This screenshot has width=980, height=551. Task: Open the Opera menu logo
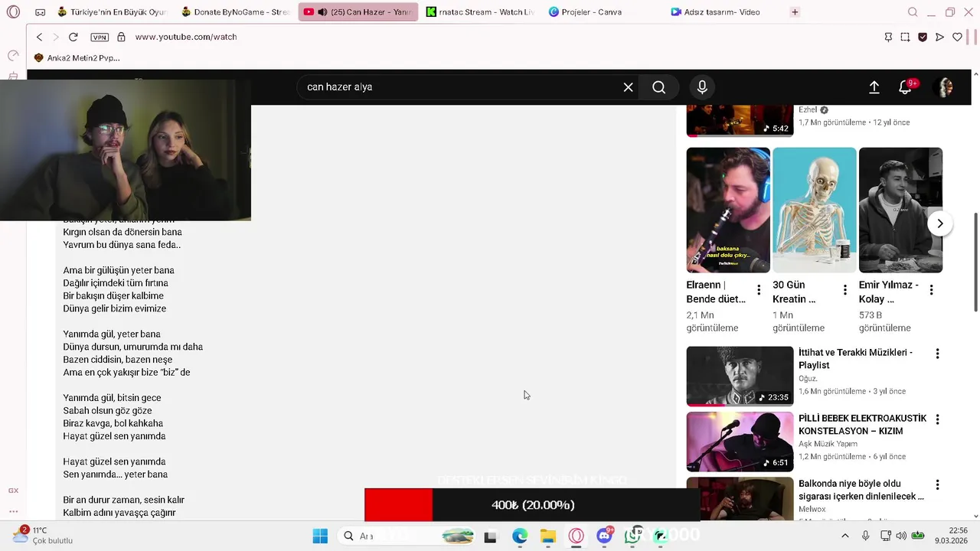point(13,12)
